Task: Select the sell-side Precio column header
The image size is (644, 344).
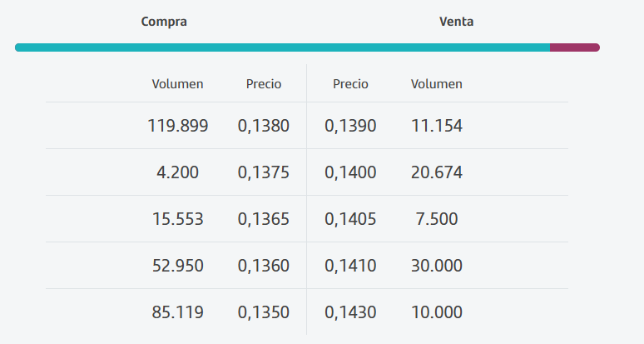Action: 350,84
